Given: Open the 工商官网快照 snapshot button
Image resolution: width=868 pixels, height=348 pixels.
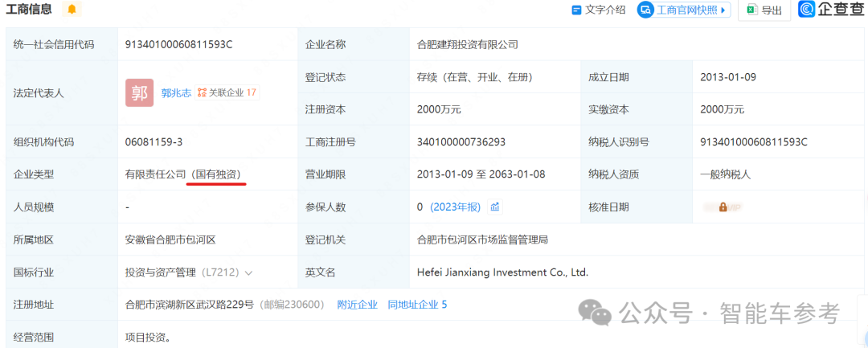Looking at the screenshot, I should coord(682,10).
